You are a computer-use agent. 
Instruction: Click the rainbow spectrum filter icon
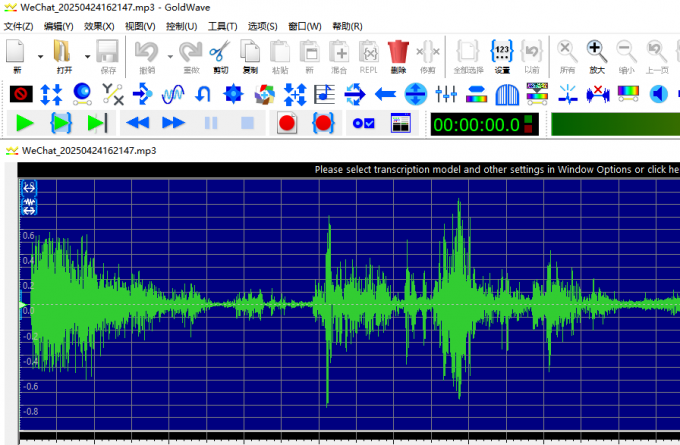tap(628, 94)
